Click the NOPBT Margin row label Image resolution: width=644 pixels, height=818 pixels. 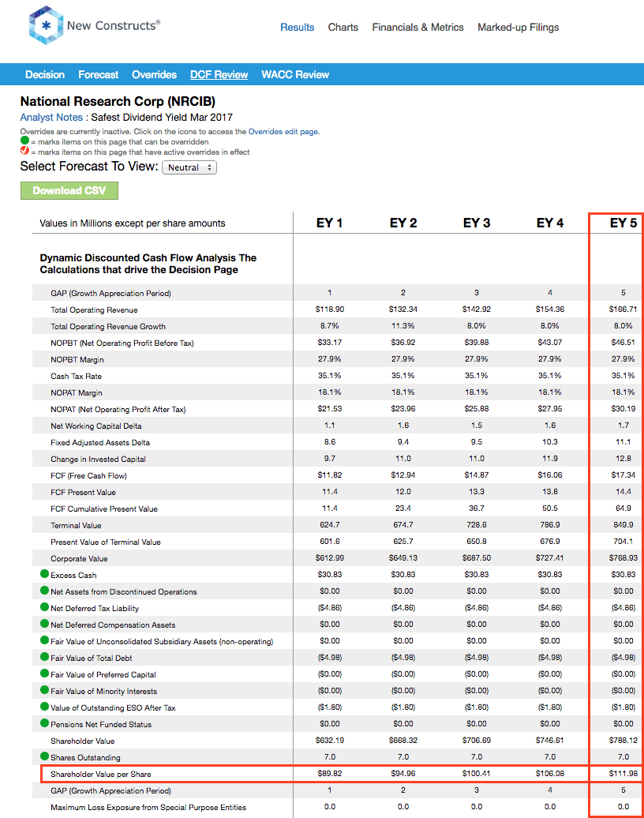77,359
